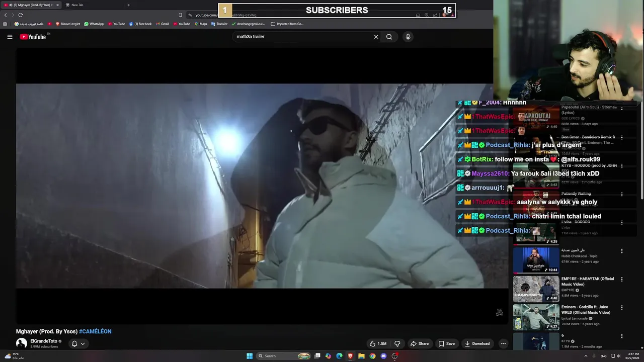
Task: Click the Windows taskbar Search box
Action: click(x=284, y=356)
